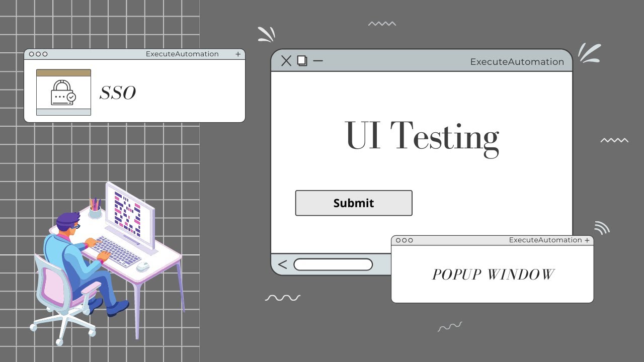
Task: Click the SSO text label
Action: [118, 93]
